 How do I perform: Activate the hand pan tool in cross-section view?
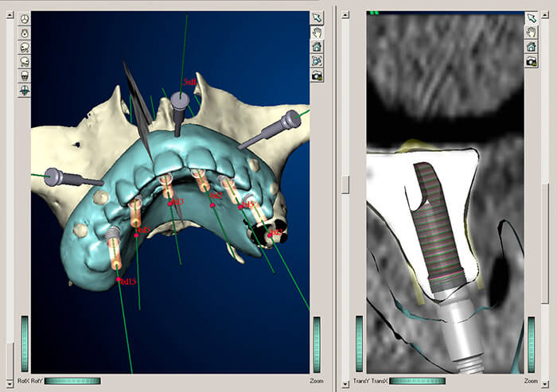click(531, 32)
